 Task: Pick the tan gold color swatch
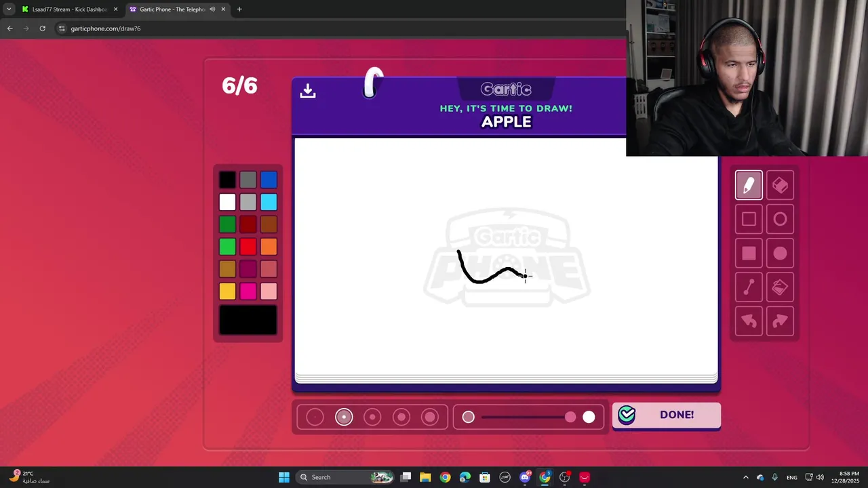pyautogui.click(x=227, y=269)
